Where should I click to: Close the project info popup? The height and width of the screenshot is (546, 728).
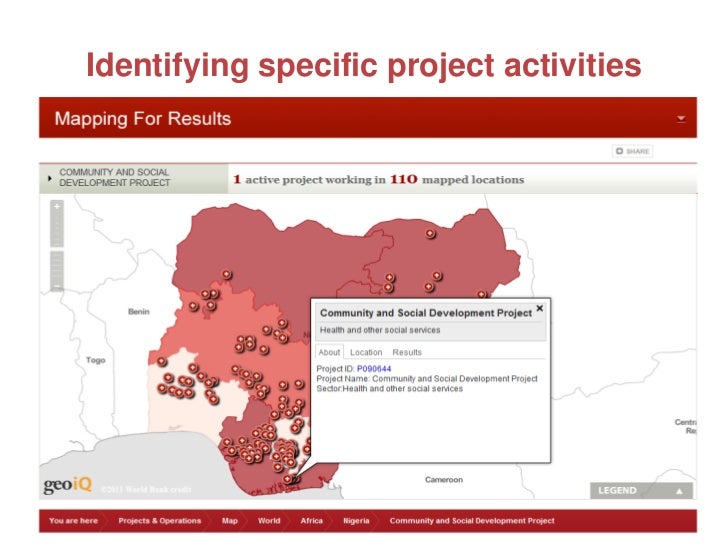point(540,308)
